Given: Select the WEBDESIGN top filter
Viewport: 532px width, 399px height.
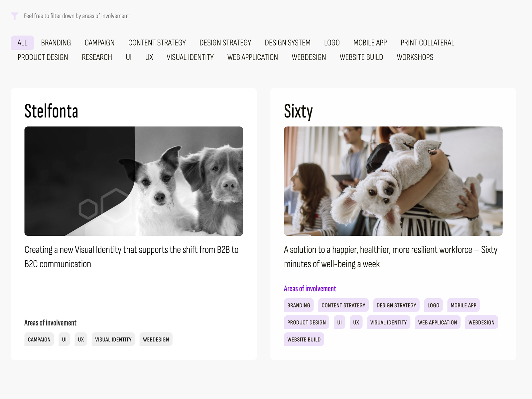Looking at the screenshot, I should click(309, 57).
